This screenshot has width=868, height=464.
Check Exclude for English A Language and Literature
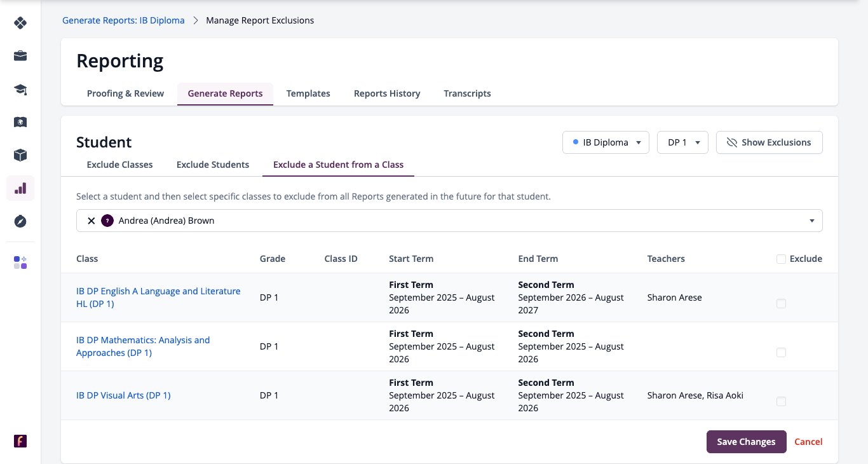781,303
